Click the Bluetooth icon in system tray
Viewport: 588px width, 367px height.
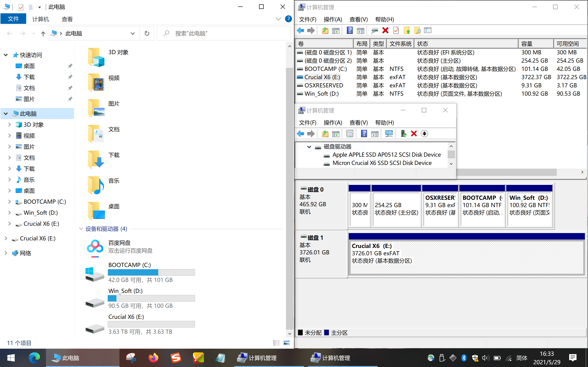click(464, 358)
